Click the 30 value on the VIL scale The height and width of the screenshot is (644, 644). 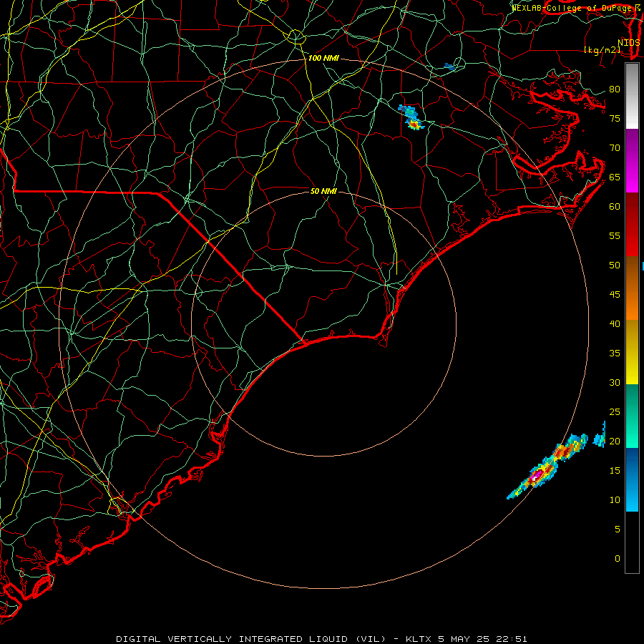[x=615, y=383]
